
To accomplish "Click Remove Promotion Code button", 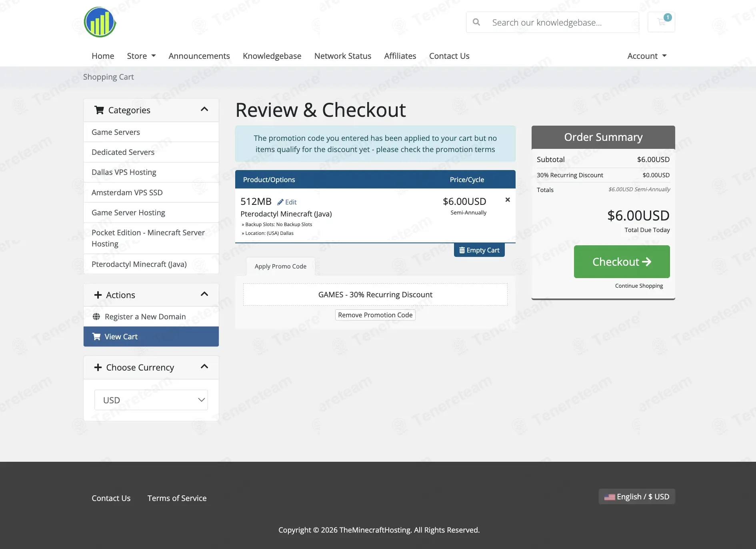I will (x=375, y=315).
